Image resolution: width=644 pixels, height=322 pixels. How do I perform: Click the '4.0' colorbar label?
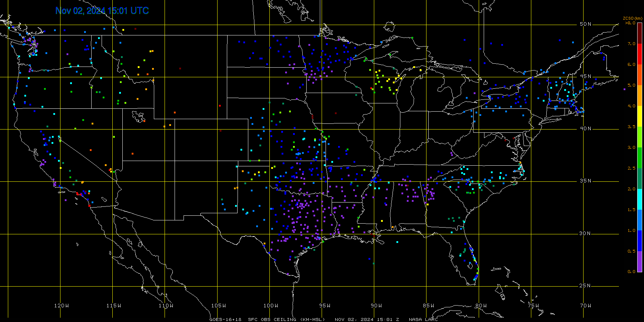tap(631, 106)
